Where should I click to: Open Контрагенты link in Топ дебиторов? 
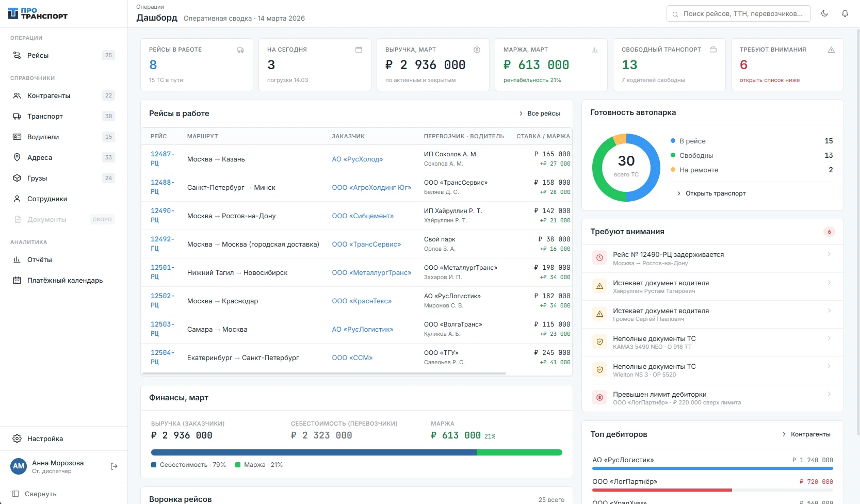(x=806, y=434)
